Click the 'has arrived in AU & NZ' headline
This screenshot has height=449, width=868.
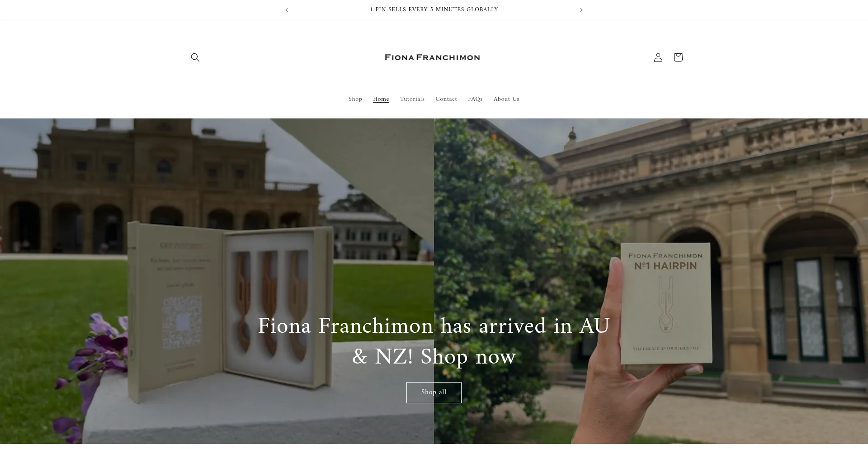coord(434,341)
